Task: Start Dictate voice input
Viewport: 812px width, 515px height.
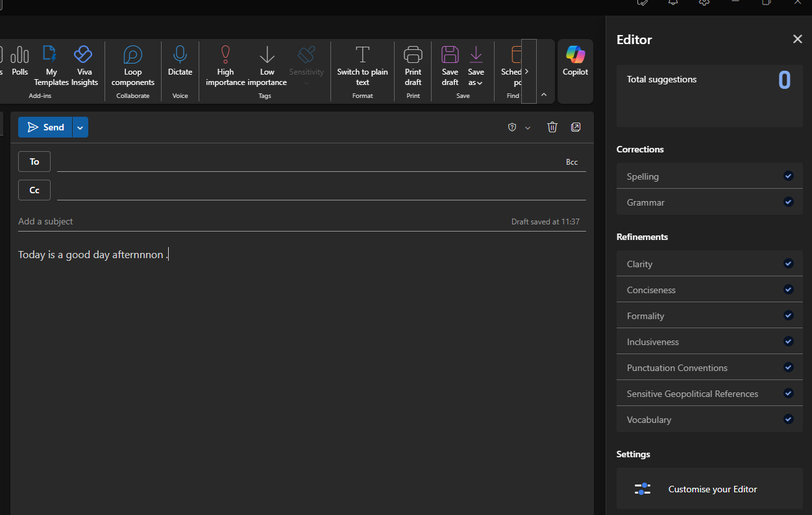Action: [x=180, y=62]
